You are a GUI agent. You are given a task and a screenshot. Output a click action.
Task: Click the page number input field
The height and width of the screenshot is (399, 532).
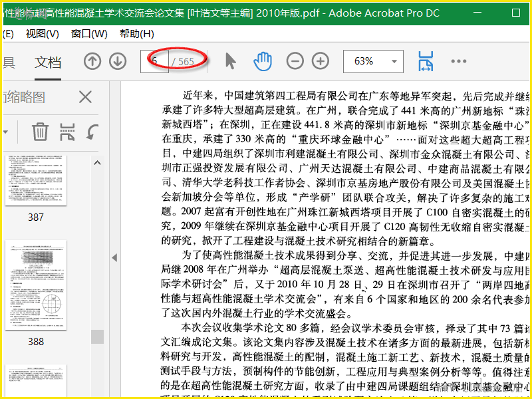pyautogui.click(x=154, y=61)
